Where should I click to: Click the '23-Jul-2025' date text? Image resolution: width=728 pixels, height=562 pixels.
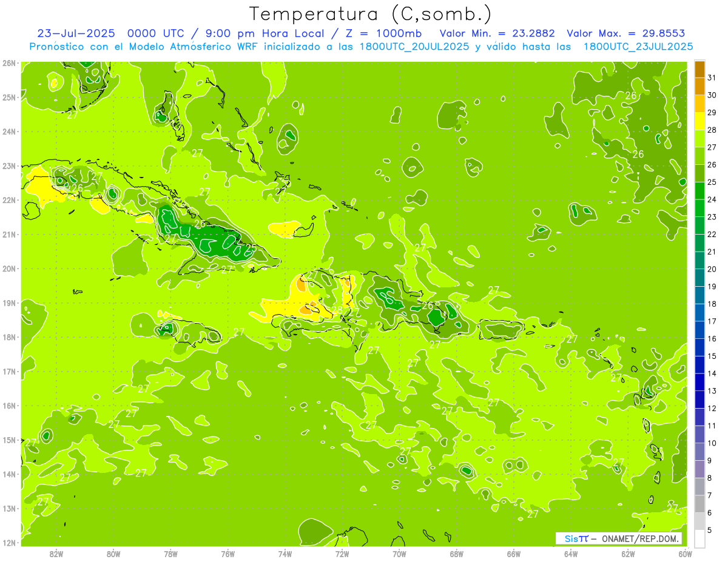pos(77,33)
